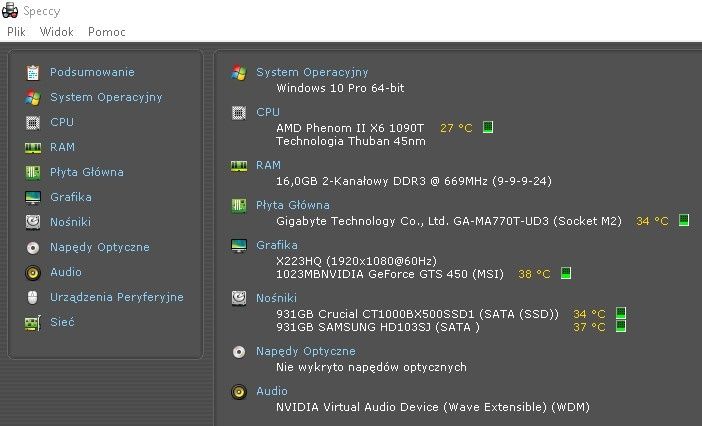The height and width of the screenshot is (426, 702).
Task: Open the Pomoc menu
Action: [x=107, y=32]
